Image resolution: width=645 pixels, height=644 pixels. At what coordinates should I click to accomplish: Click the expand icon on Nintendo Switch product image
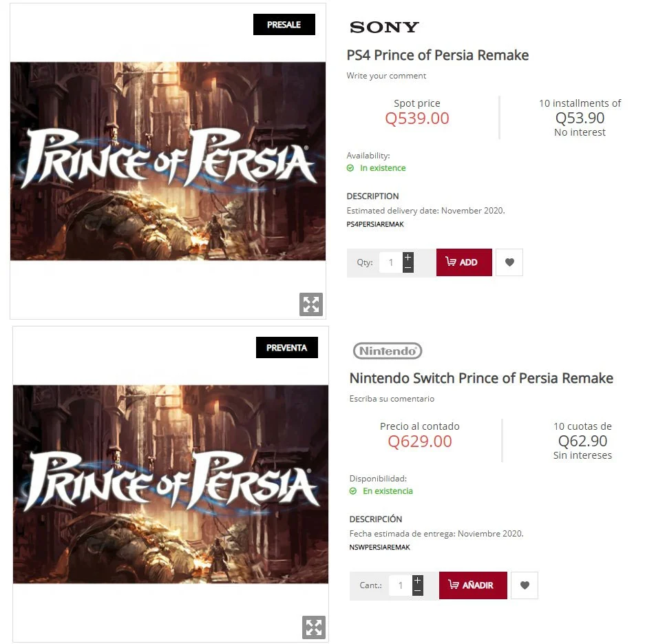pos(314,627)
